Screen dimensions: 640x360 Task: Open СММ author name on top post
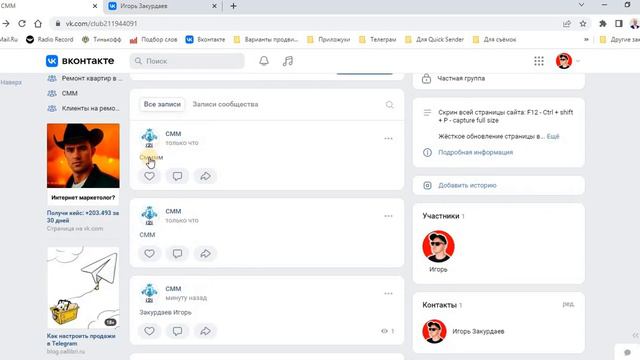(173, 134)
